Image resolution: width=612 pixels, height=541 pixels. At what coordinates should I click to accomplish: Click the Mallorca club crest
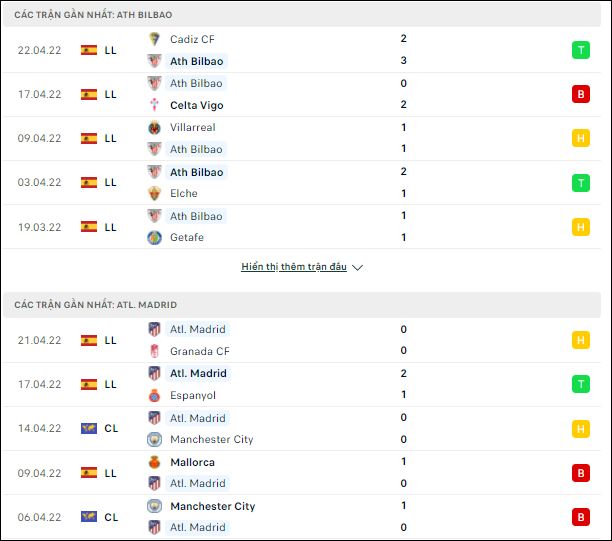pos(155,462)
